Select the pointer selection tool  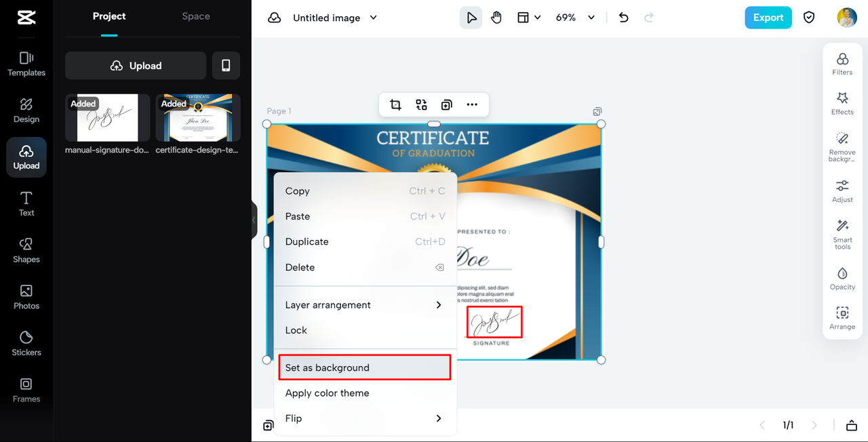[471, 18]
